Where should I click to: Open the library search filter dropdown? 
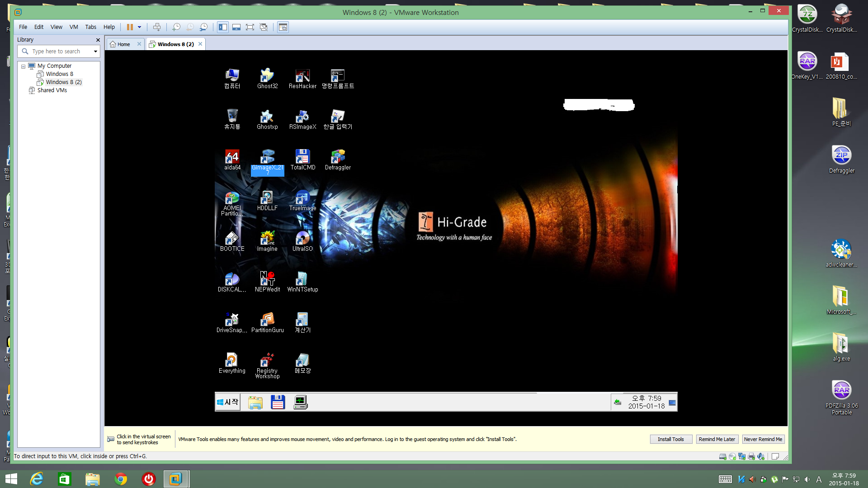tap(95, 52)
